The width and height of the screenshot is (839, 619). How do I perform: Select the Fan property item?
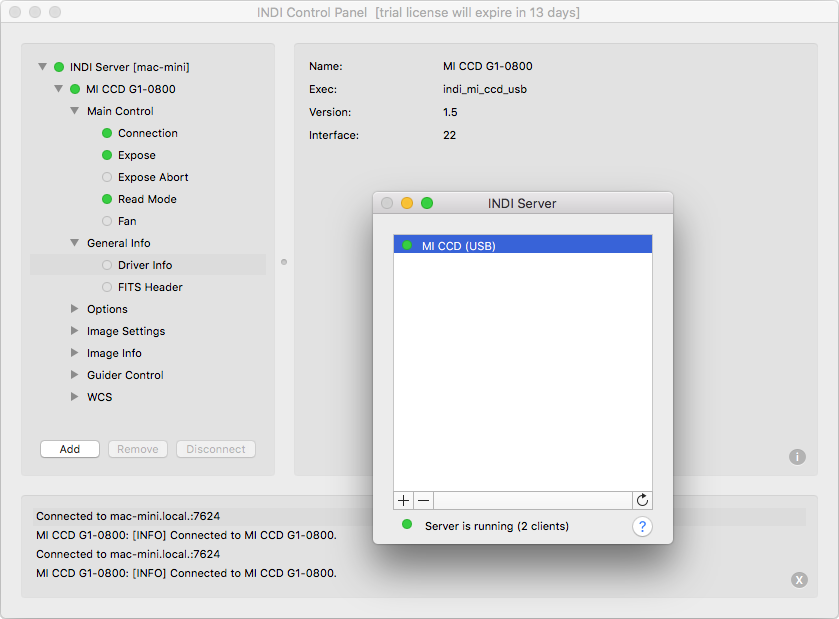point(127,221)
